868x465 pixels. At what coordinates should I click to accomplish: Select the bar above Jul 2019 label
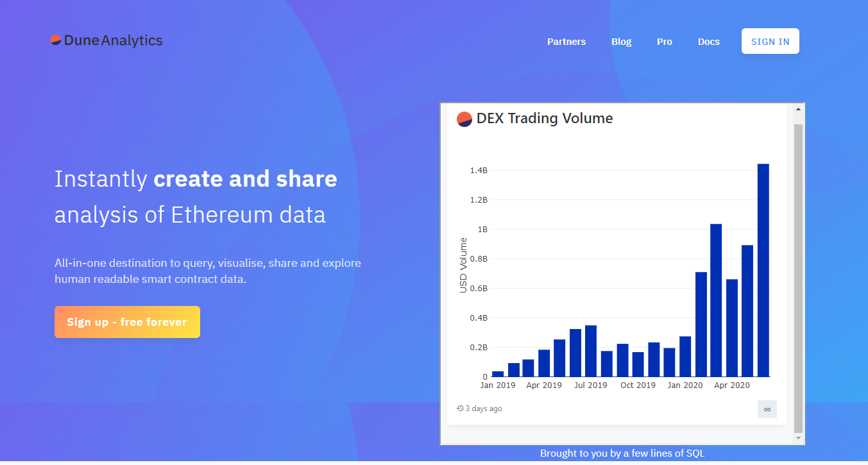click(x=591, y=351)
